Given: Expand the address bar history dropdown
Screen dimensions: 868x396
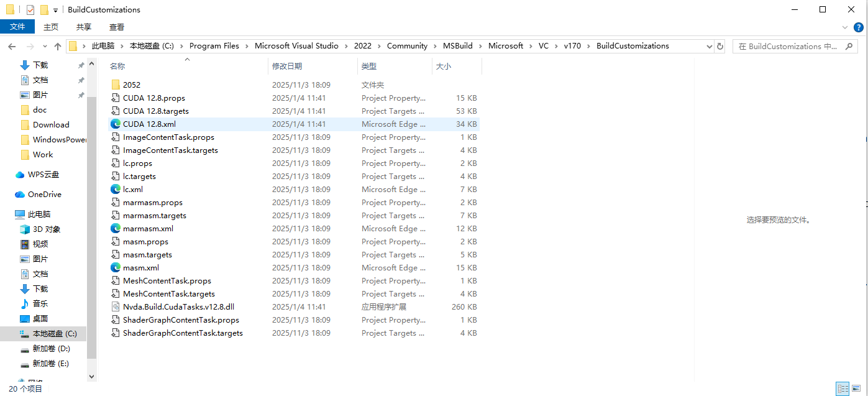Looking at the screenshot, I should point(710,46).
